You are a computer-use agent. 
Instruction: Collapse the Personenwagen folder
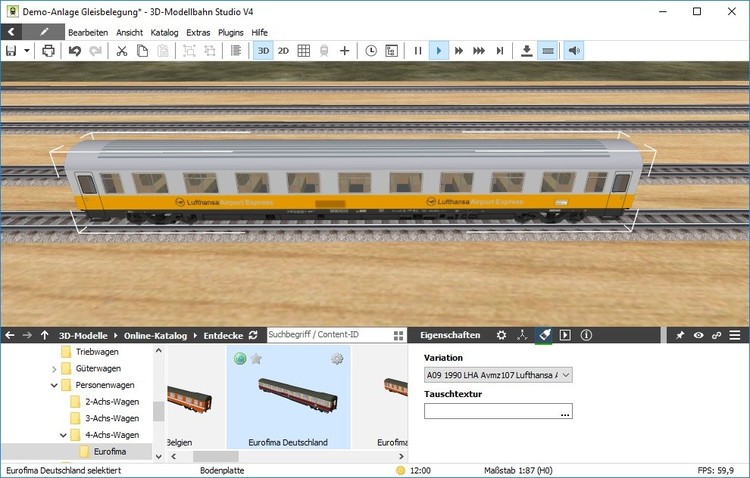[x=54, y=385]
